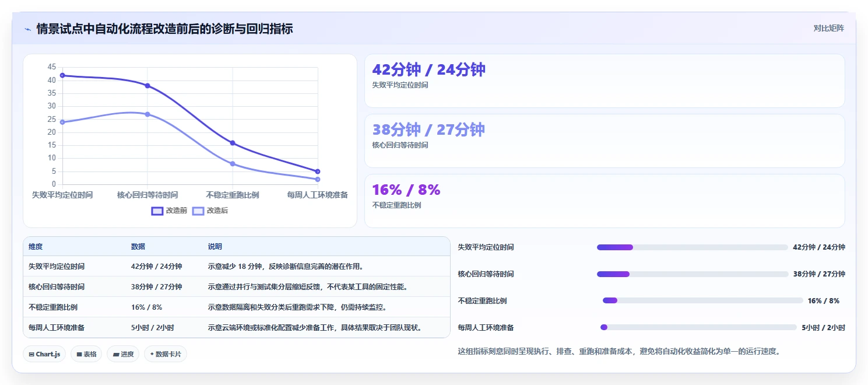Click the 改造前 data point at 每周人工环境准备

click(318, 171)
